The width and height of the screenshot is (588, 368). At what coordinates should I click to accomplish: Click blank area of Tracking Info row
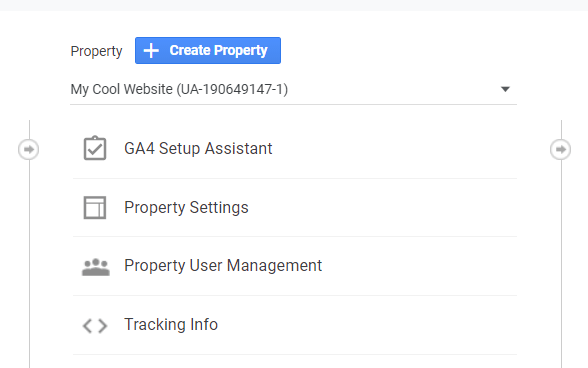368,325
